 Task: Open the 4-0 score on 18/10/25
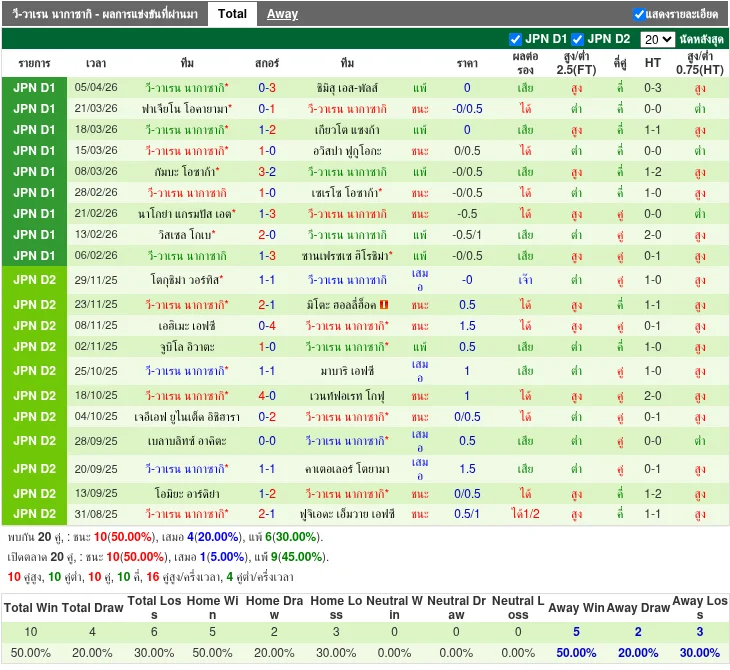(267, 395)
